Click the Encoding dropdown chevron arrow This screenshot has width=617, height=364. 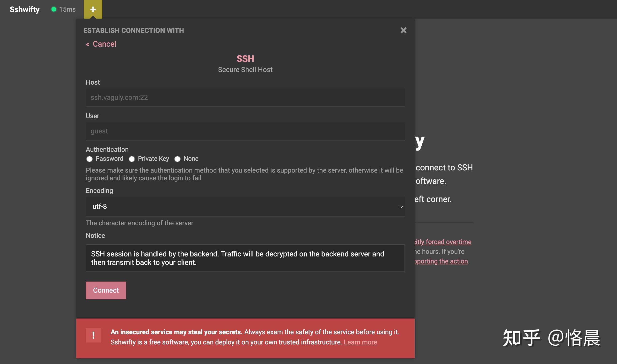401,207
